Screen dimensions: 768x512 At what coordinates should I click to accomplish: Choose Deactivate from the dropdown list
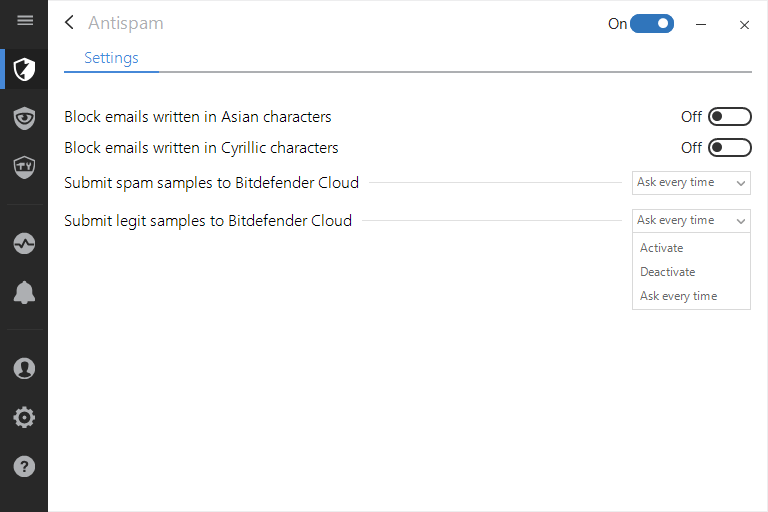(x=667, y=272)
